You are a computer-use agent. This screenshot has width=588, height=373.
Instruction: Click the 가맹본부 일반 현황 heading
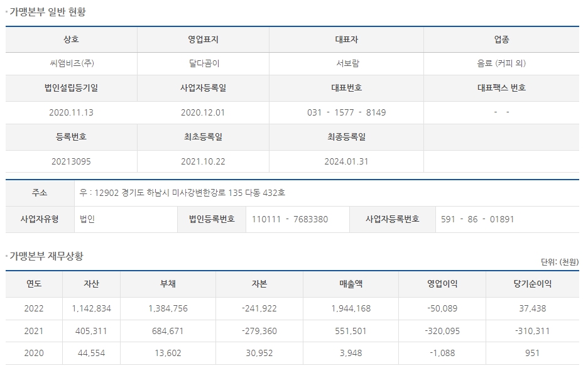pos(48,12)
